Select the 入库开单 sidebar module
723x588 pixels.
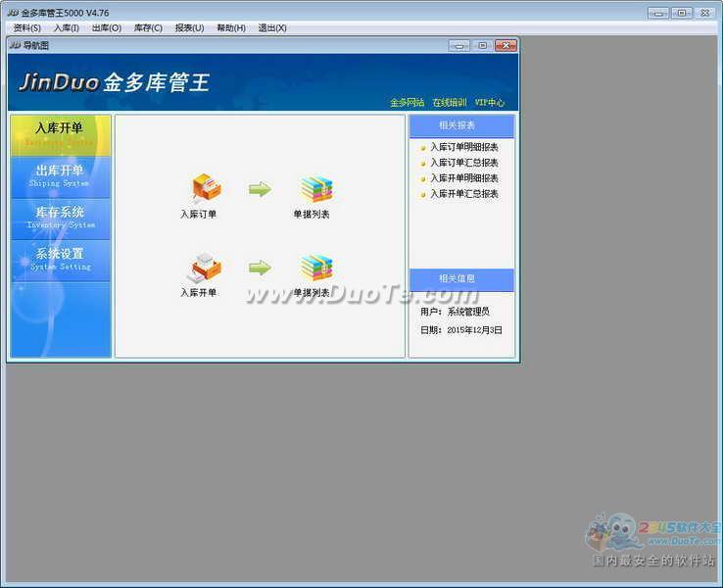click(61, 135)
